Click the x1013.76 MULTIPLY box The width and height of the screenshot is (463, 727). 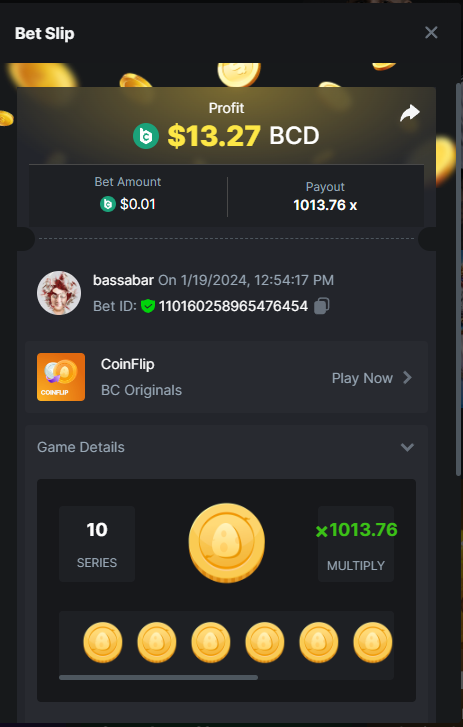[x=356, y=544]
